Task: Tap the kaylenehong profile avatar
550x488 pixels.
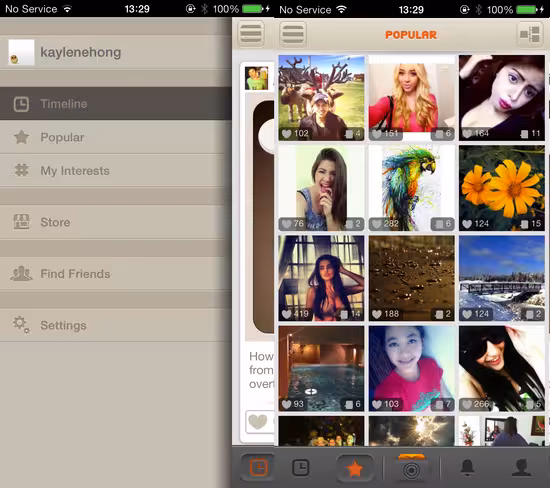Action: tap(21, 52)
